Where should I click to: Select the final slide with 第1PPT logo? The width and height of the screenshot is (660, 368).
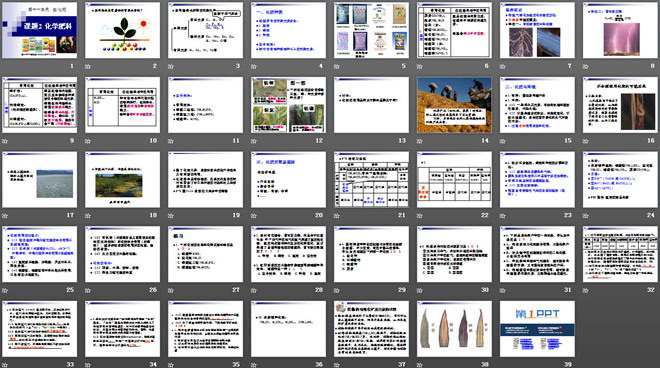[537, 329]
